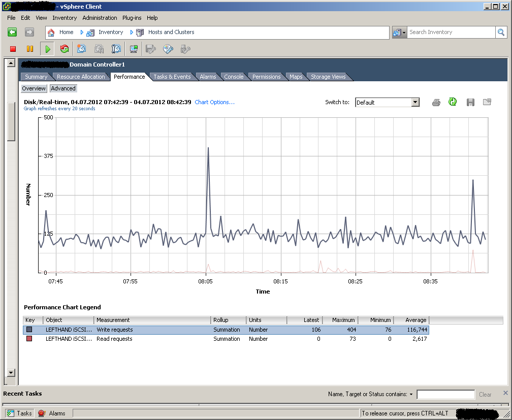Click the grey Forward navigation arrow
The image size is (512, 420).
pos(29,32)
